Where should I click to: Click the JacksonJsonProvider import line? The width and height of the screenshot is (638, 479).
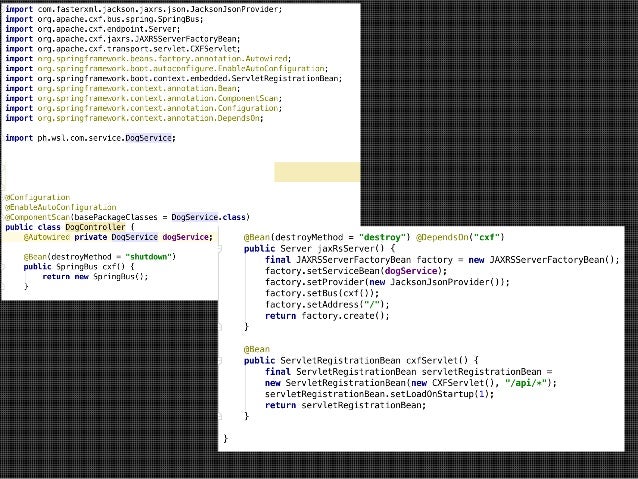[144, 9]
